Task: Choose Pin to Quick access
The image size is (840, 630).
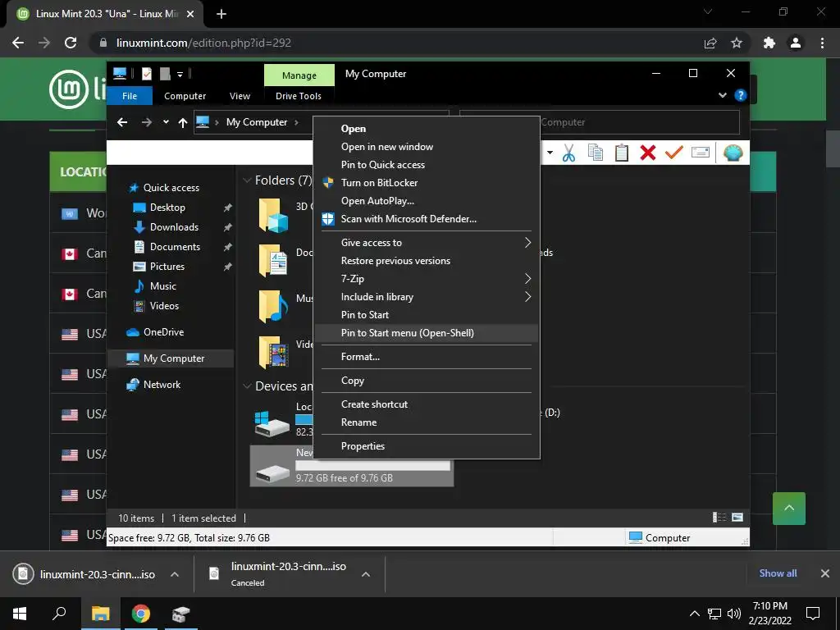Action: point(427,164)
